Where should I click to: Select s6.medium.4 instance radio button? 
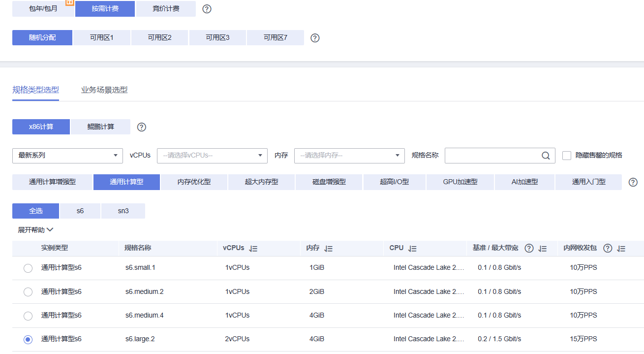[28, 316]
